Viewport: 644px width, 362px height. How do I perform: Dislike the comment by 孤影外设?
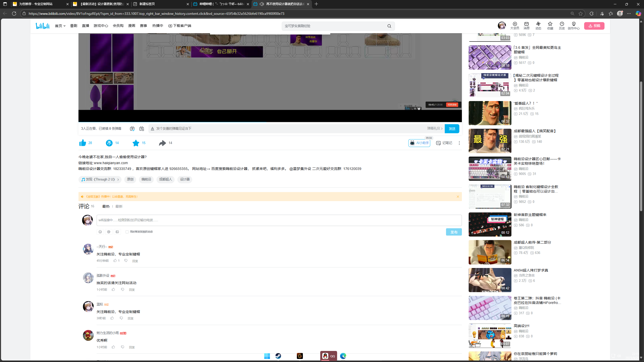[x=123, y=290]
